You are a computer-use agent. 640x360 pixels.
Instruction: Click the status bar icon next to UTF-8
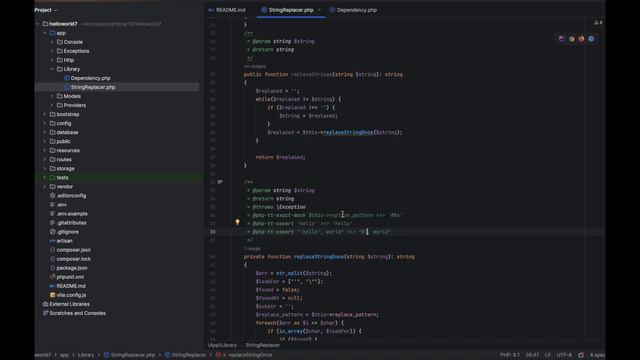coord(581,355)
